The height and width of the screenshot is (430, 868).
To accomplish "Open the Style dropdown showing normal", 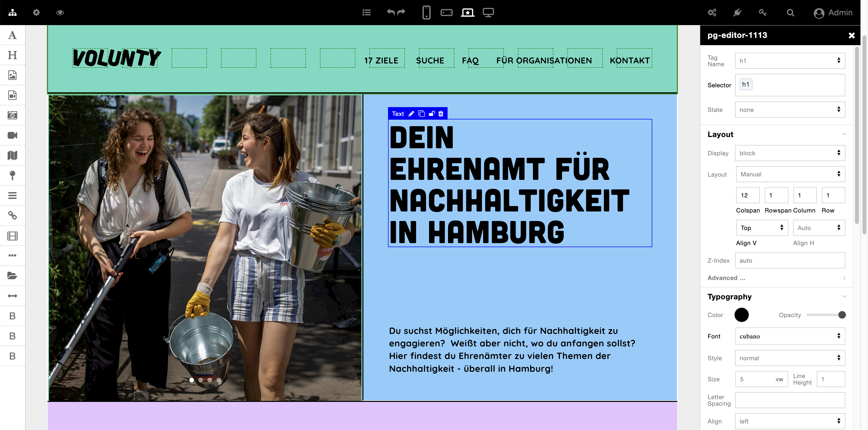I will pos(790,358).
